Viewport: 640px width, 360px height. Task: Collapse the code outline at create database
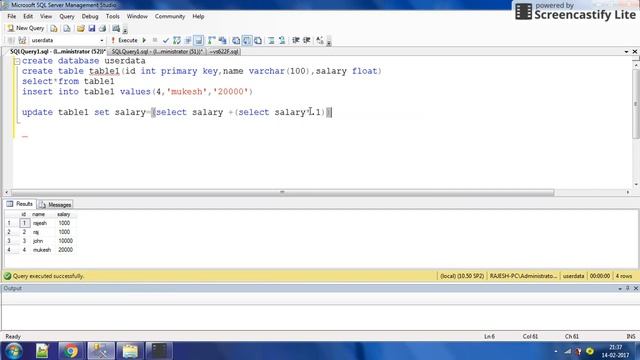[17, 61]
